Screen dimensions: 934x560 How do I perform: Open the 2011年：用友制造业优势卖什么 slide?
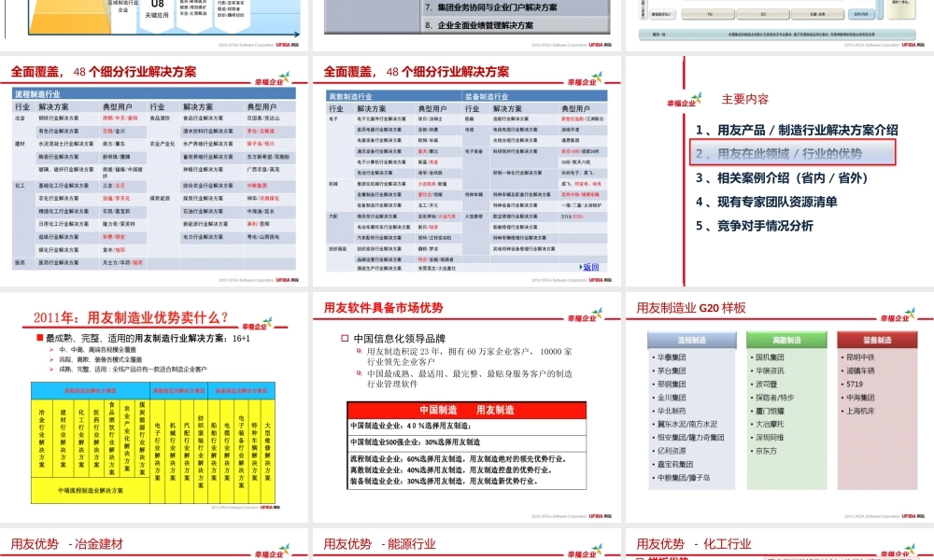click(154, 408)
